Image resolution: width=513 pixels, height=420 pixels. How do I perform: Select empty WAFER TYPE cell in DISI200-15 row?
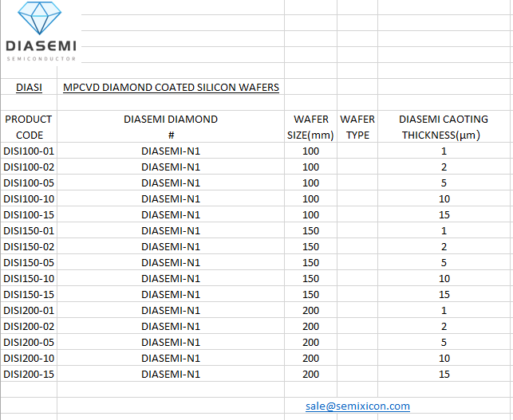point(357,374)
